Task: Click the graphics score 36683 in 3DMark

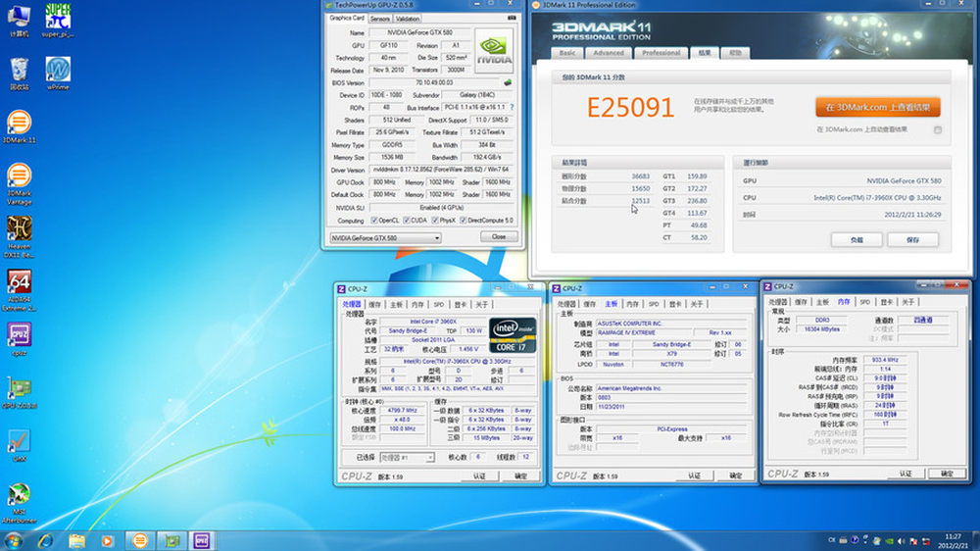Action: (x=640, y=176)
